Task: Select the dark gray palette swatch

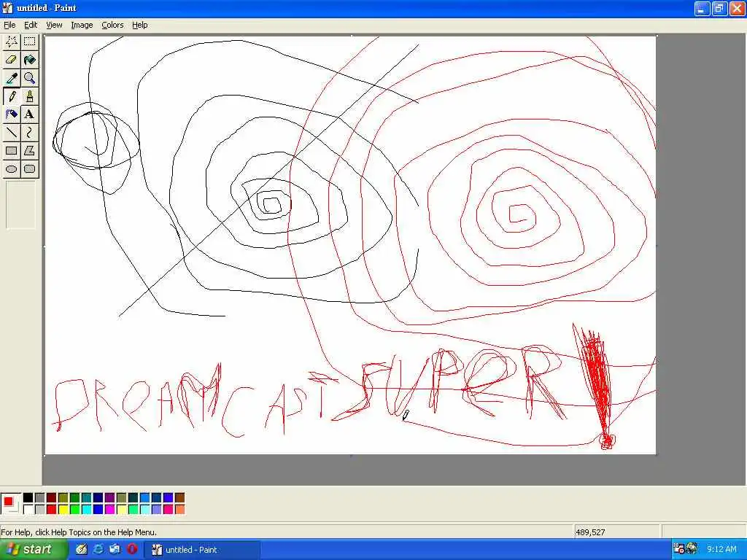Action: (x=39, y=497)
